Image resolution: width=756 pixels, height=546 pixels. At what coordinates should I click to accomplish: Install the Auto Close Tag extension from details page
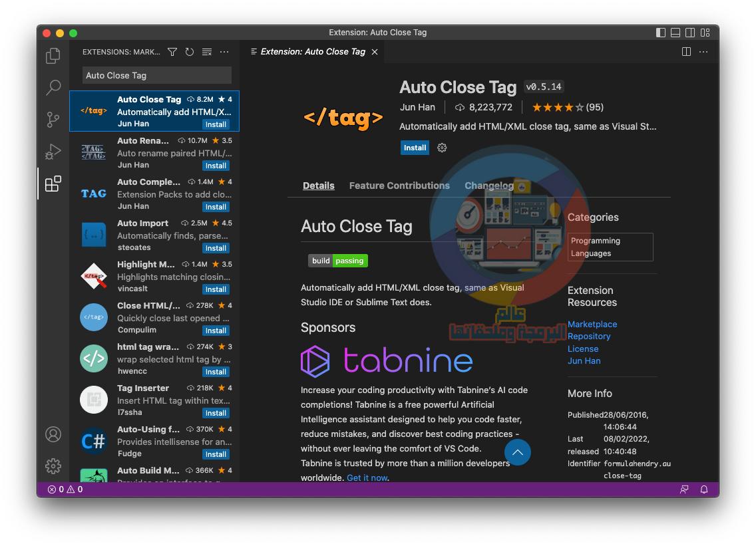[415, 148]
